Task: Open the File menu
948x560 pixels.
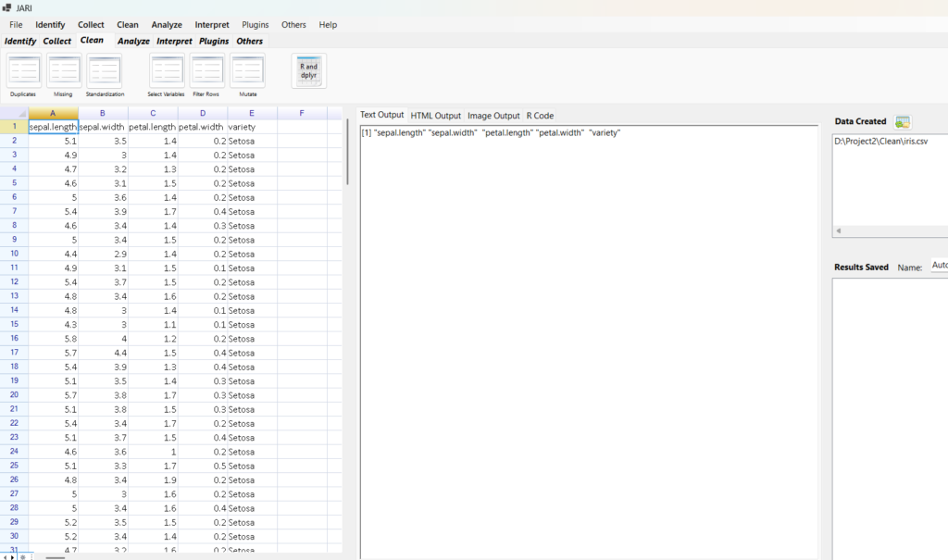Action: pyautogui.click(x=16, y=25)
